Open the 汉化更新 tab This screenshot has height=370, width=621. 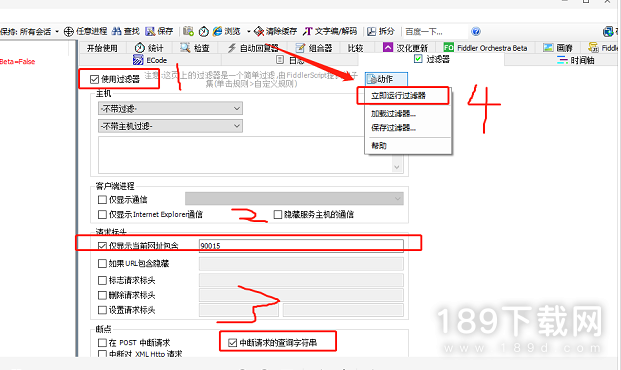406,48
